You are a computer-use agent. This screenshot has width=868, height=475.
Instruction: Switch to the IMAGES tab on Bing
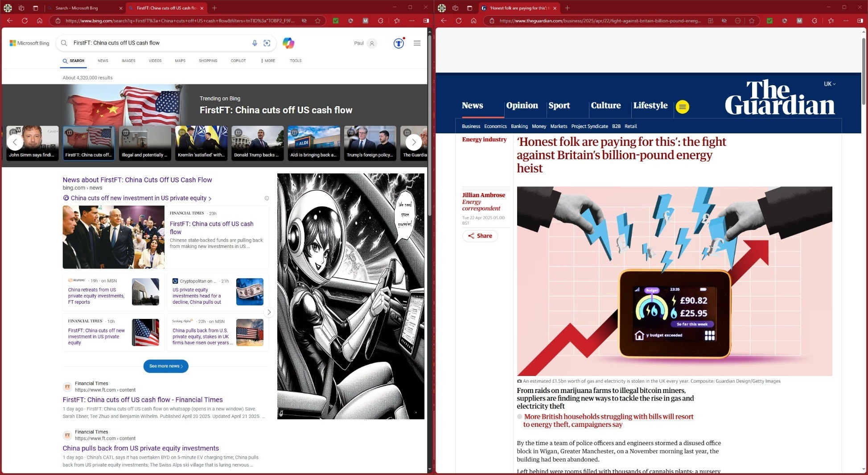(128, 61)
